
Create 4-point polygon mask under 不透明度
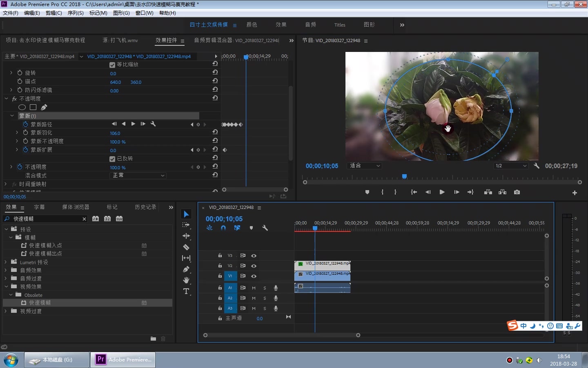[33, 107]
